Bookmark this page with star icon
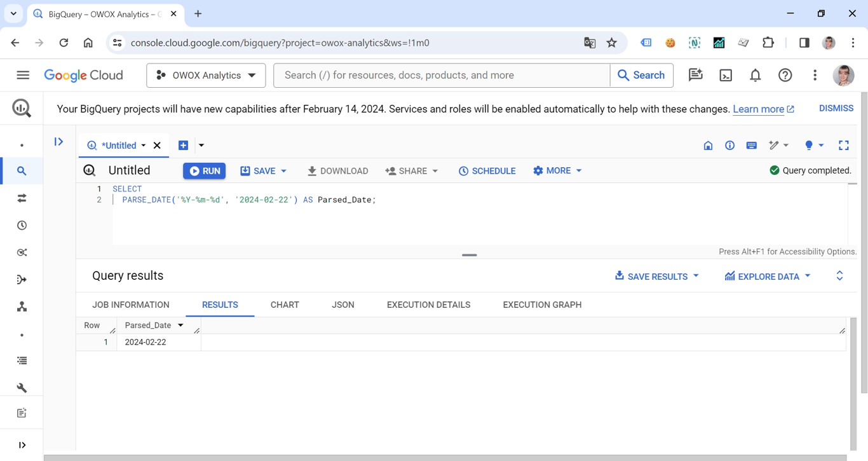This screenshot has height=461, width=868. 611,43
